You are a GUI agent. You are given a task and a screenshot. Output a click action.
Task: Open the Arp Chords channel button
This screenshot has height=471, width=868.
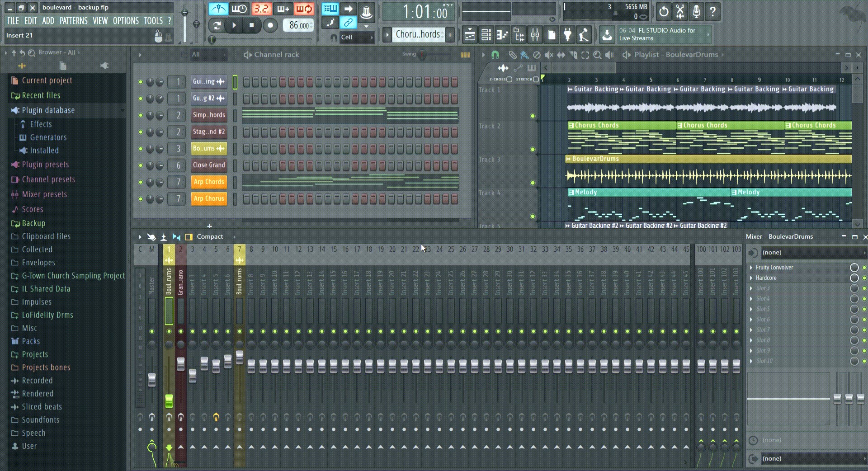[208, 182]
